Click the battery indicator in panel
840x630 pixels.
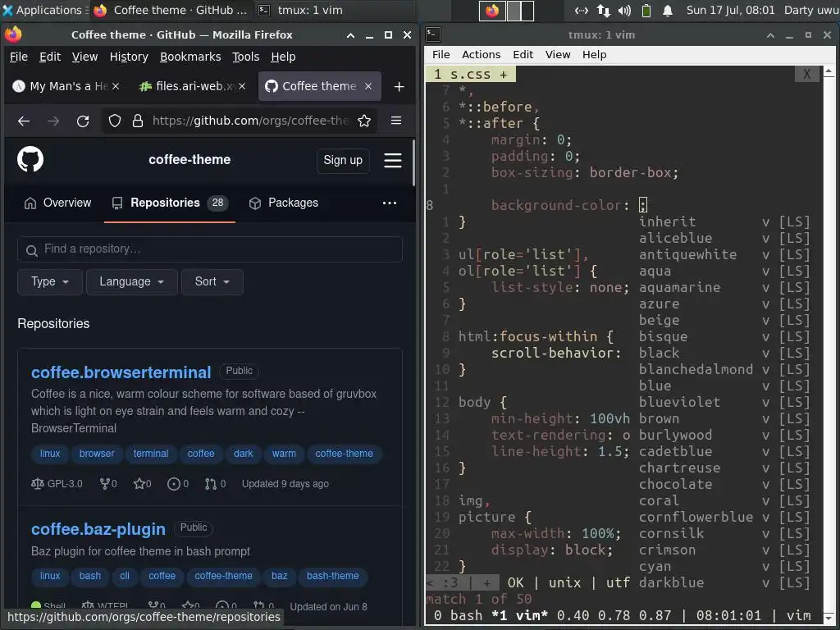click(x=646, y=10)
